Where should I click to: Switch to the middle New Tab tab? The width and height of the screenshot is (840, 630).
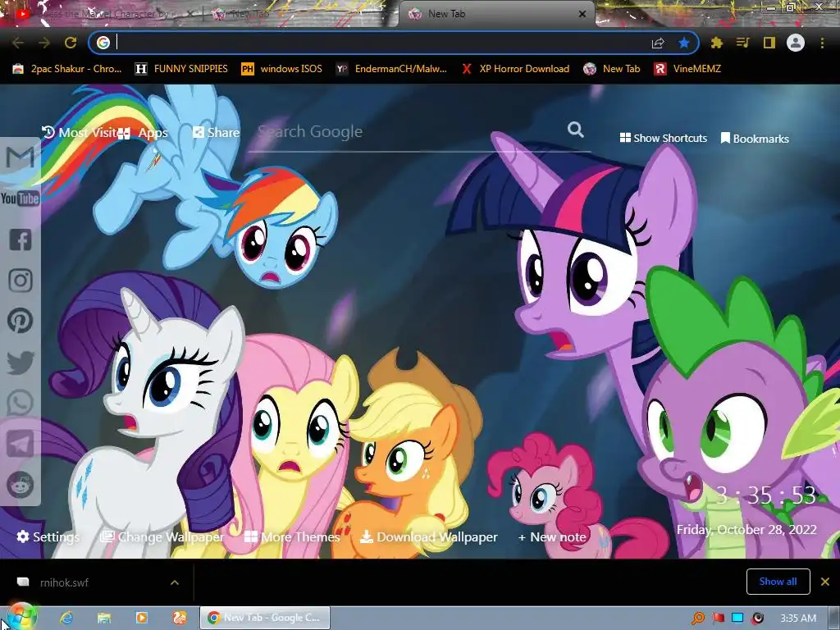(x=300, y=14)
